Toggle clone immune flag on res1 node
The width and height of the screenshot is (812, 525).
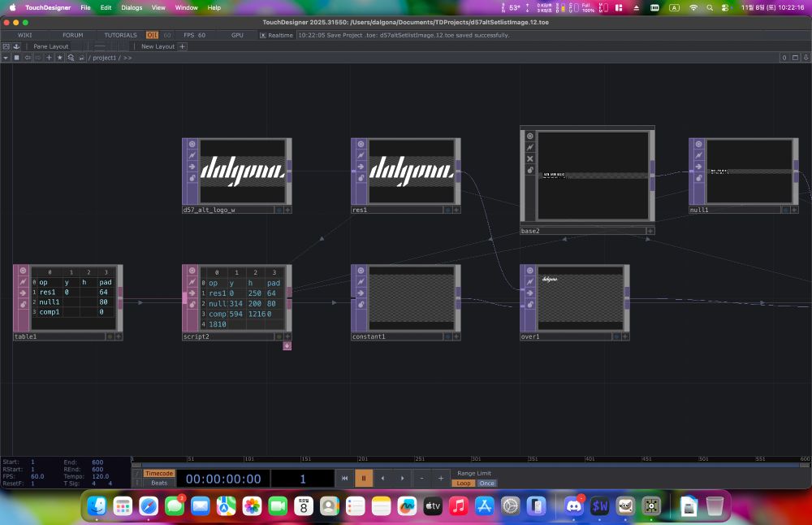tap(361, 155)
